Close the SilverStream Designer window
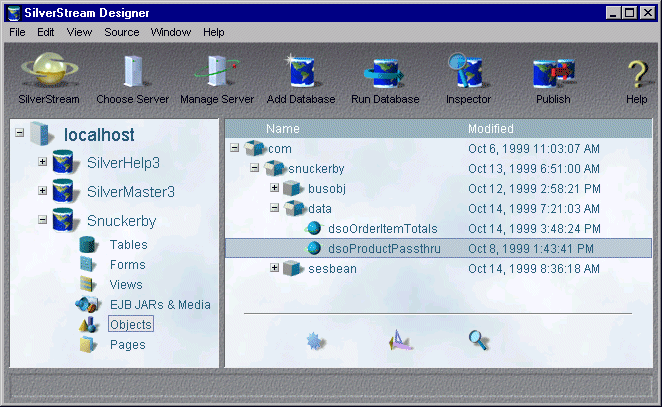Screen dimensions: 662x407 pos(648,13)
